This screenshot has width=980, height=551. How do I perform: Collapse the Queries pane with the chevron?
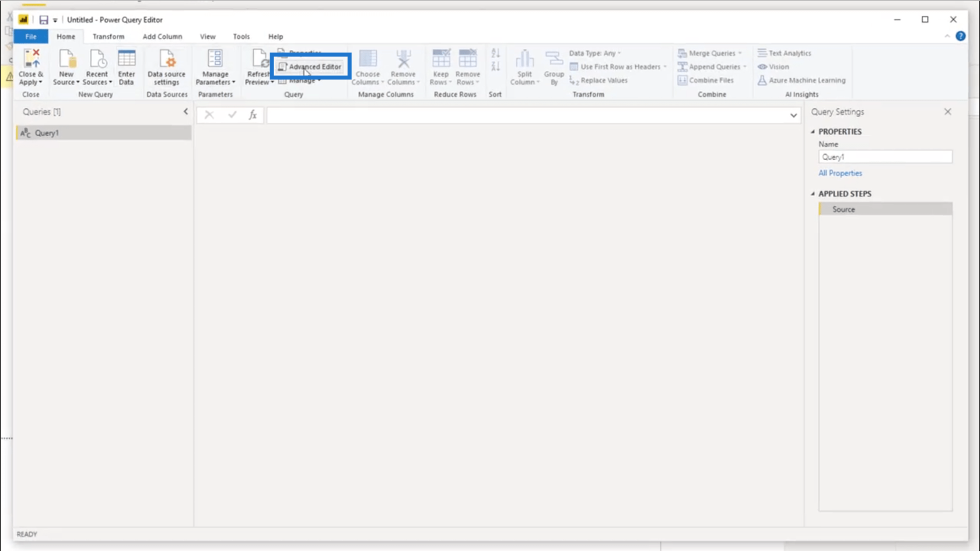pos(185,111)
